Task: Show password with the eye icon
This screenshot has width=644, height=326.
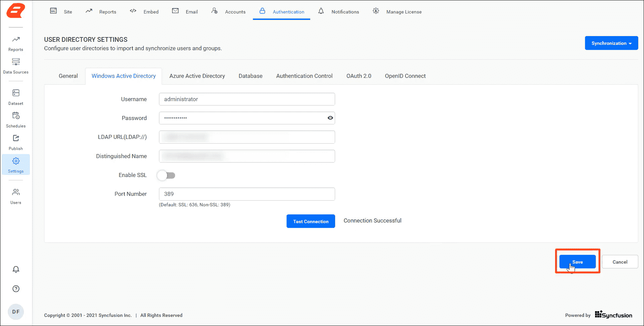Action: (x=330, y=118)
